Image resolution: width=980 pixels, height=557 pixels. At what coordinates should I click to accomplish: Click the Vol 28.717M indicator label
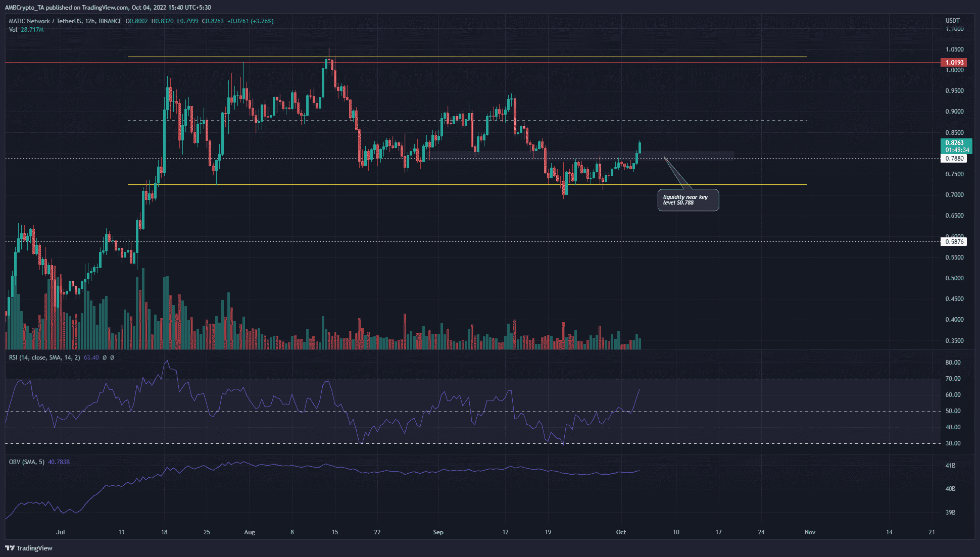click(x=26, y=30)
